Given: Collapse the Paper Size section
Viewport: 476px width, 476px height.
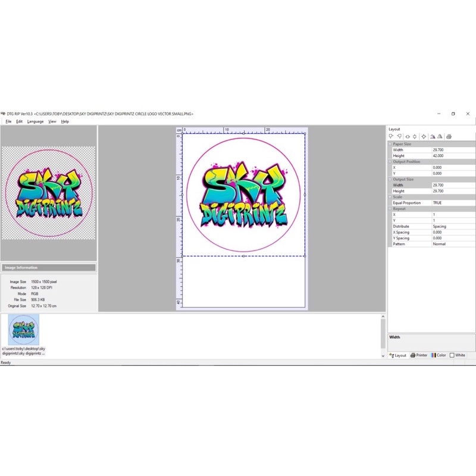Looking at the screenshot, I should coord(390,144).
